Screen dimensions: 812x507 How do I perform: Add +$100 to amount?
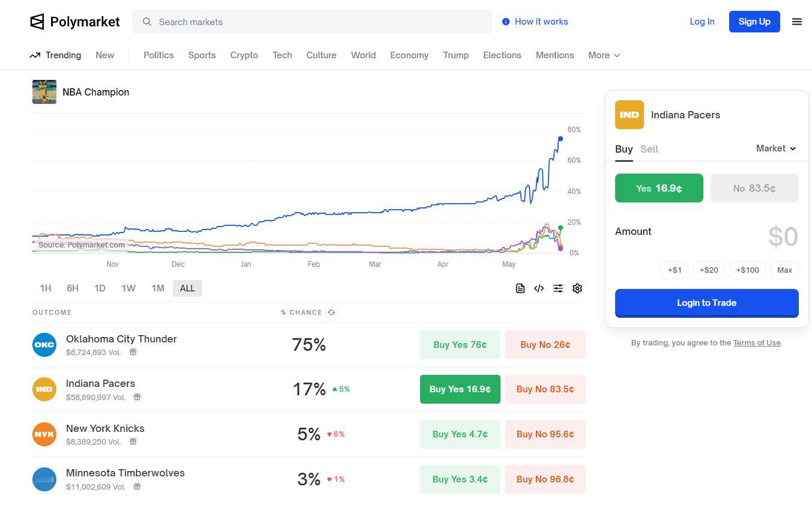click(748, 270)
